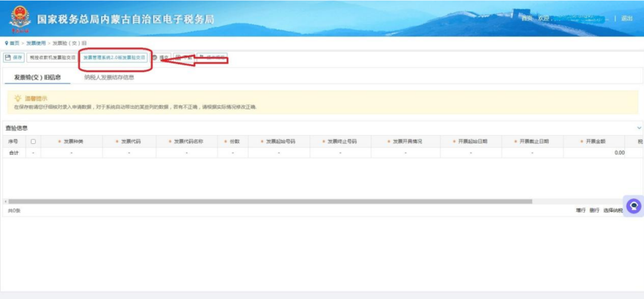Click 首页 link in top header

pos(527,19)
